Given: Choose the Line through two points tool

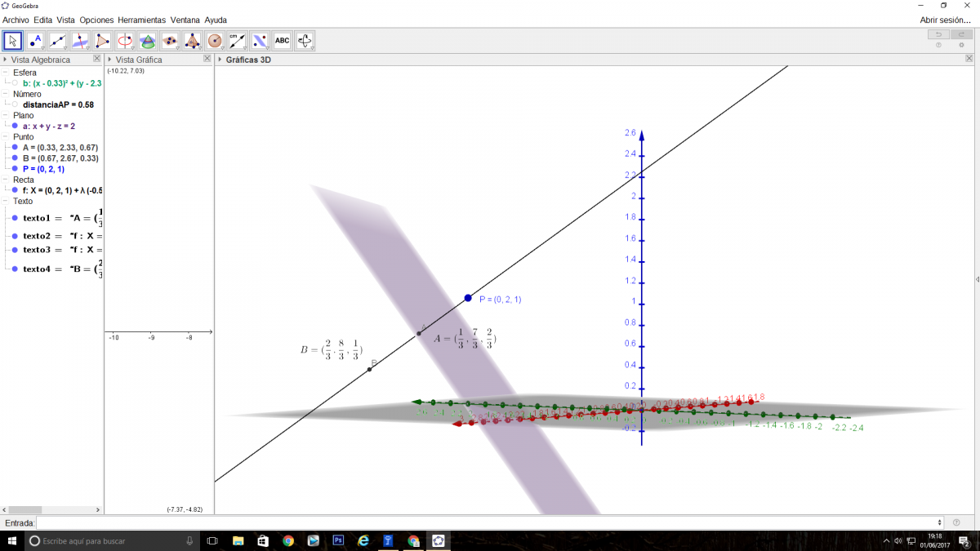Looking at the screenshot, I should click(58, 40).
